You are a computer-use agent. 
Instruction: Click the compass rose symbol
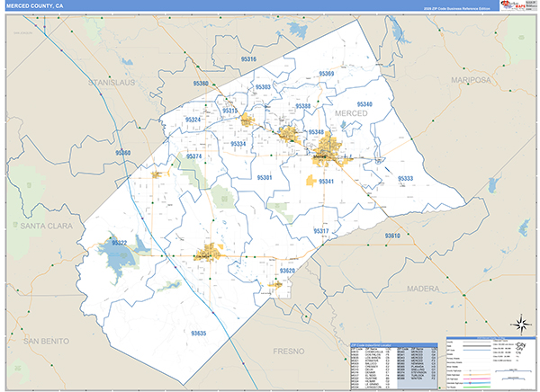tap(519, 324)
